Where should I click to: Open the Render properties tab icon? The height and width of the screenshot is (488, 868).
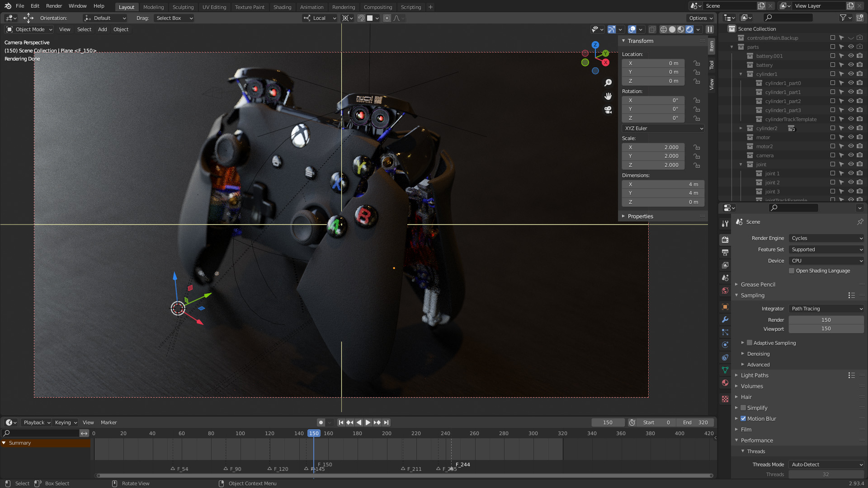point(725,240)
